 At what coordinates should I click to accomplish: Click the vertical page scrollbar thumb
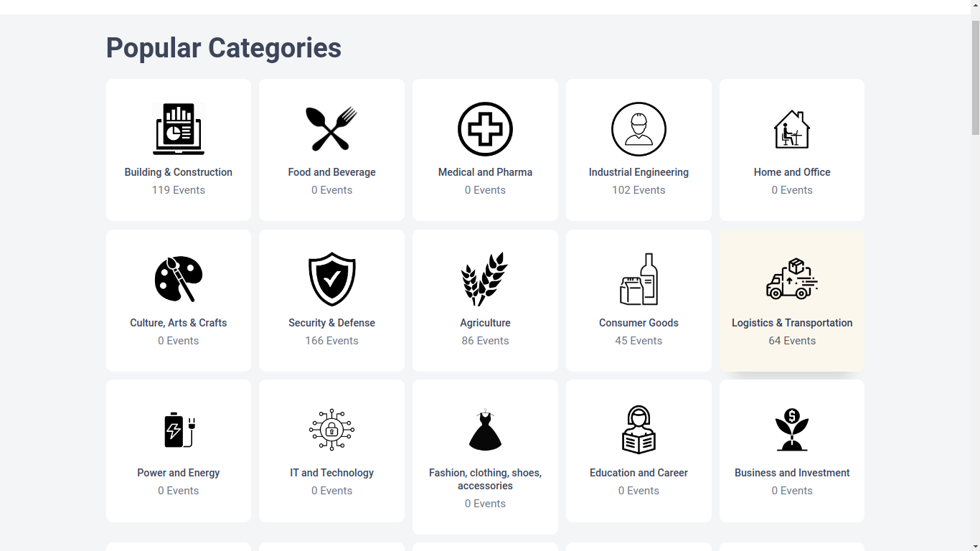tap(975, 77)
